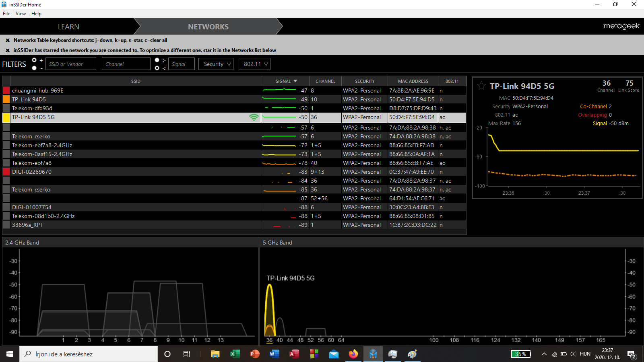Sort table by CHANNEL column header

click(x=325, y=81)
